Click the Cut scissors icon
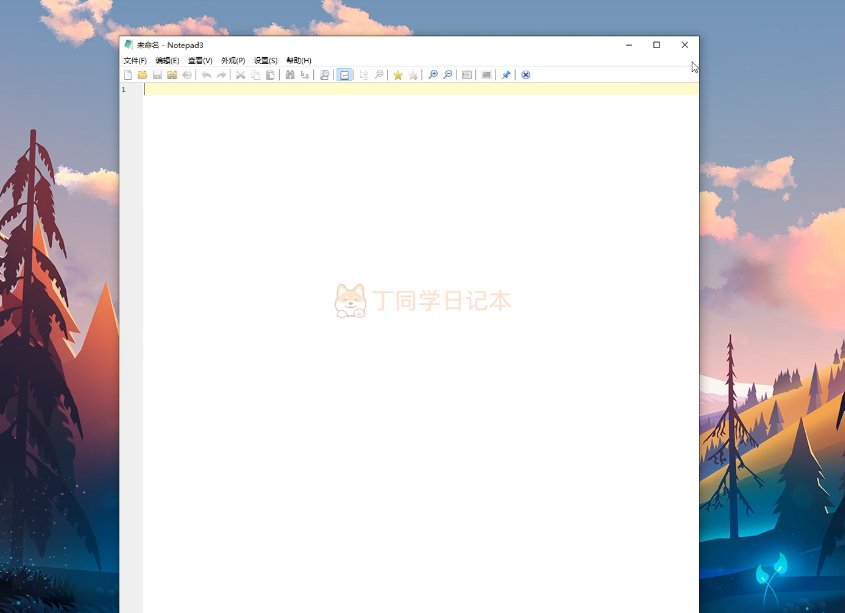 (x=240, y=75)
